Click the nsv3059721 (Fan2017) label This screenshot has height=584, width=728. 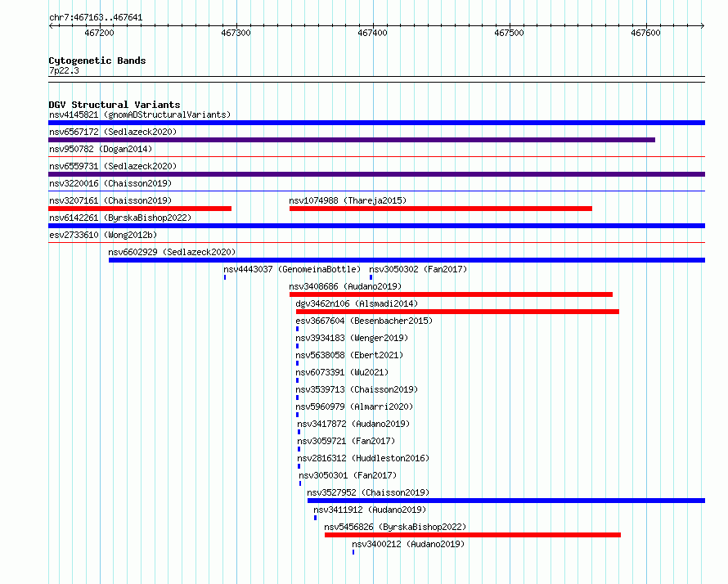(346, 441)
